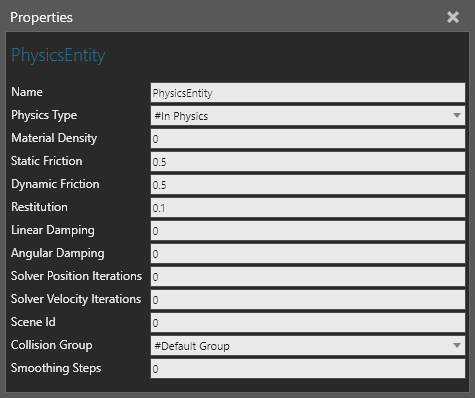475x398 pixels.
Task: Close the Properties panel
Action: coord(453,17)
